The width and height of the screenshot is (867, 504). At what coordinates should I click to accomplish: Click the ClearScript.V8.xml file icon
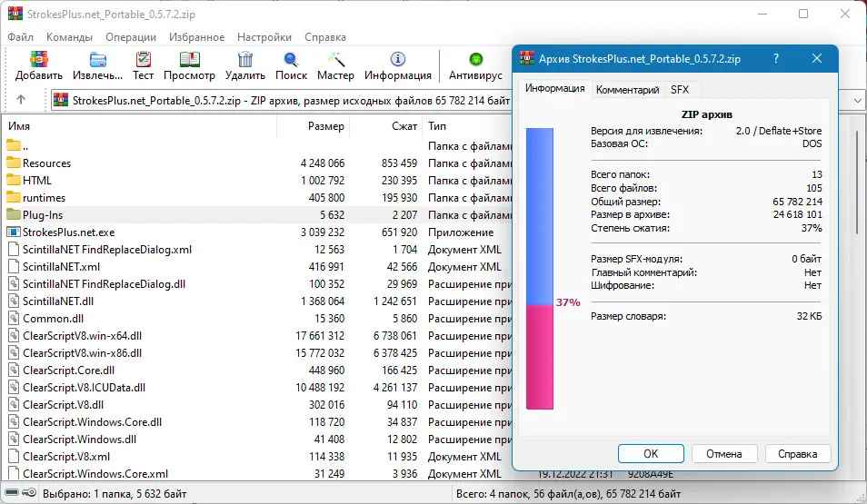click(x=14, y=457)
